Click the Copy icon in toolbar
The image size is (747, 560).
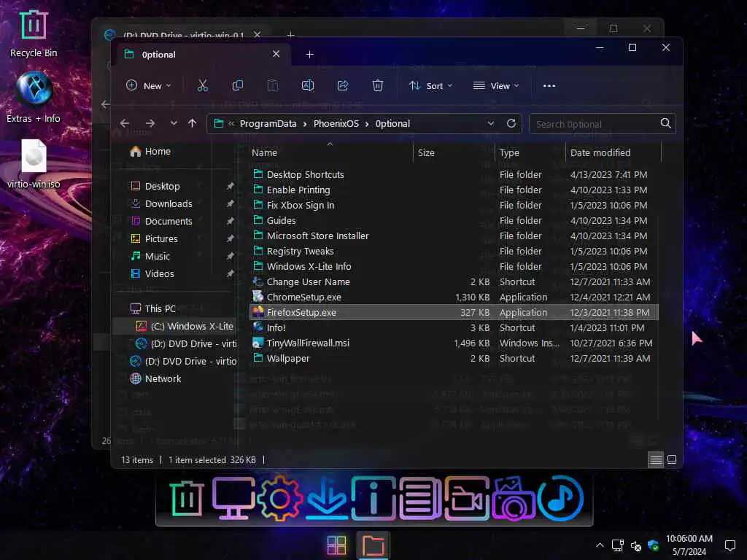point(237,86)
